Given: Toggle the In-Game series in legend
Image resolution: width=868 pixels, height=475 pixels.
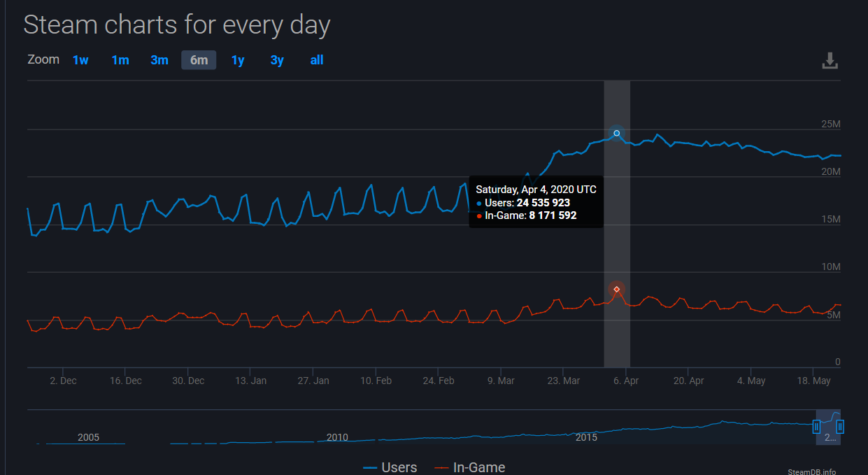Looking at the screenshot, I should [x=479, y=467].
